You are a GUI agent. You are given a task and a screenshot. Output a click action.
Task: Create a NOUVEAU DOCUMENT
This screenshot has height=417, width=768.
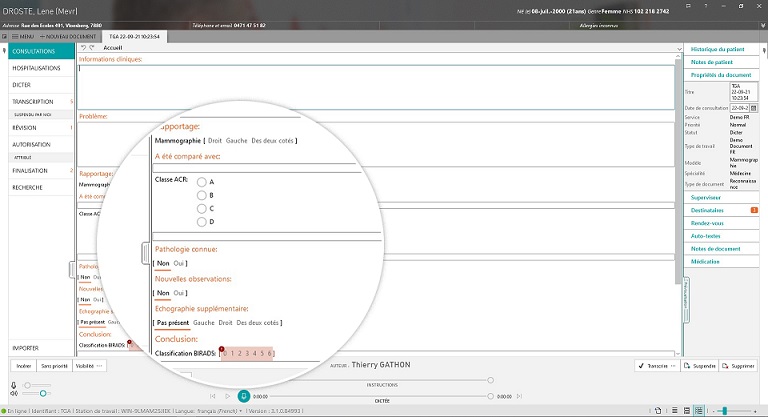tap(68, 37)
